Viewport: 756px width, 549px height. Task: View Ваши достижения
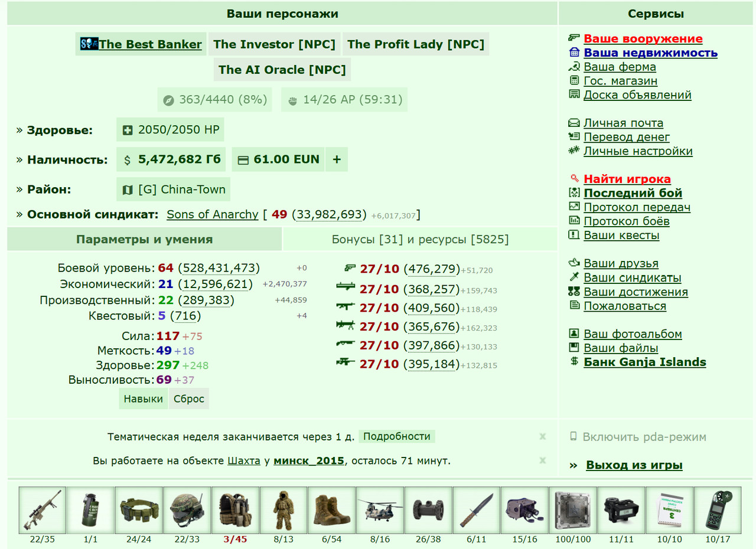pyautogui.click(x=636, y=292)
